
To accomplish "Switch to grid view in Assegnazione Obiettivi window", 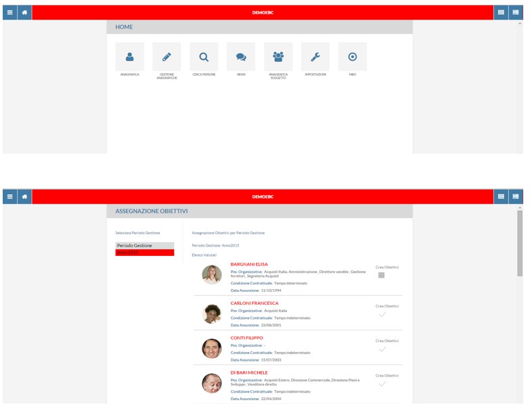I will [501, 196].
